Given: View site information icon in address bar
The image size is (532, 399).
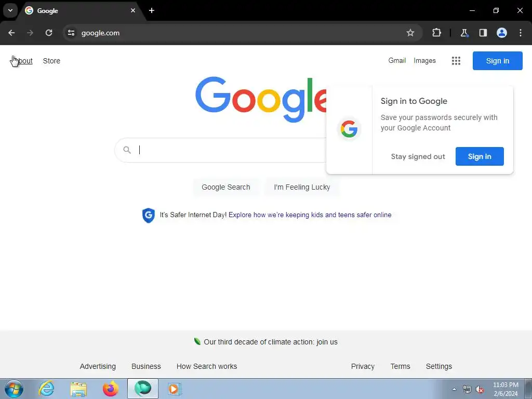Looking at the screenshot, I should (x=71, y=33).
